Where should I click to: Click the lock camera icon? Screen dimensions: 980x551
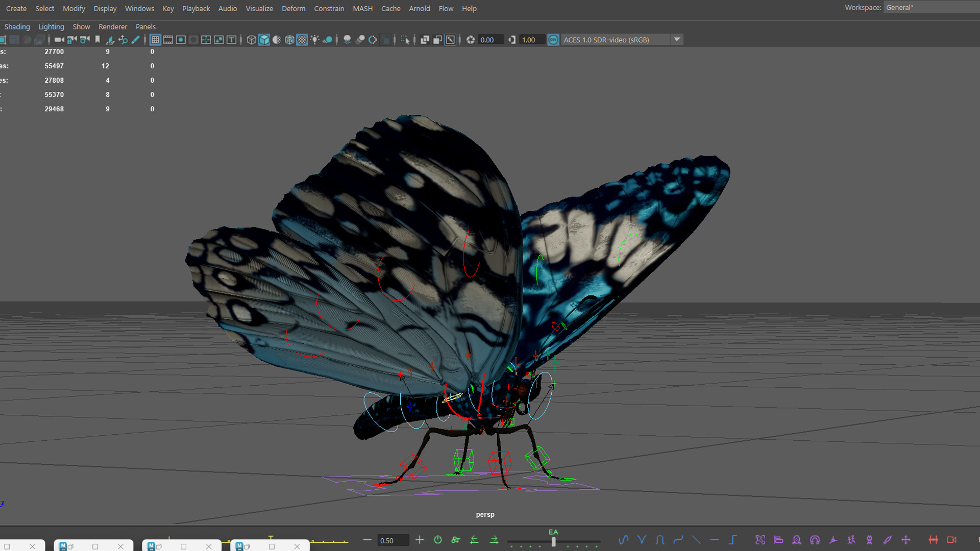[x=72, y=40]
